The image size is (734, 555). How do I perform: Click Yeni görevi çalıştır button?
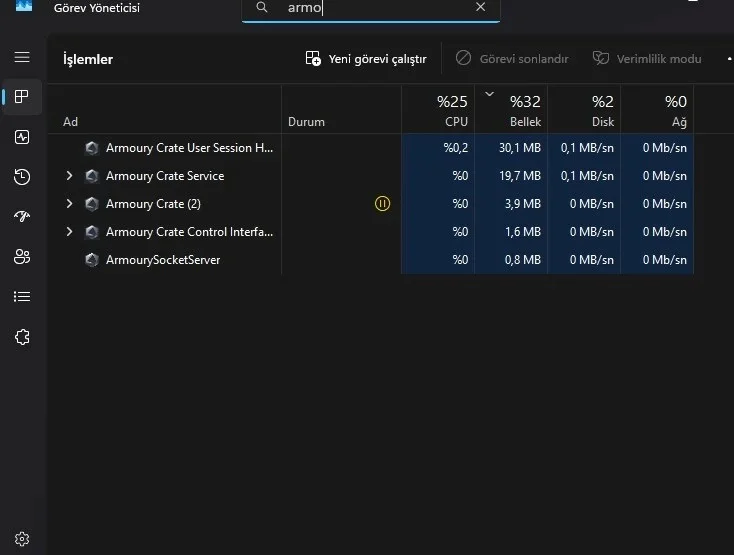(366, 59)
